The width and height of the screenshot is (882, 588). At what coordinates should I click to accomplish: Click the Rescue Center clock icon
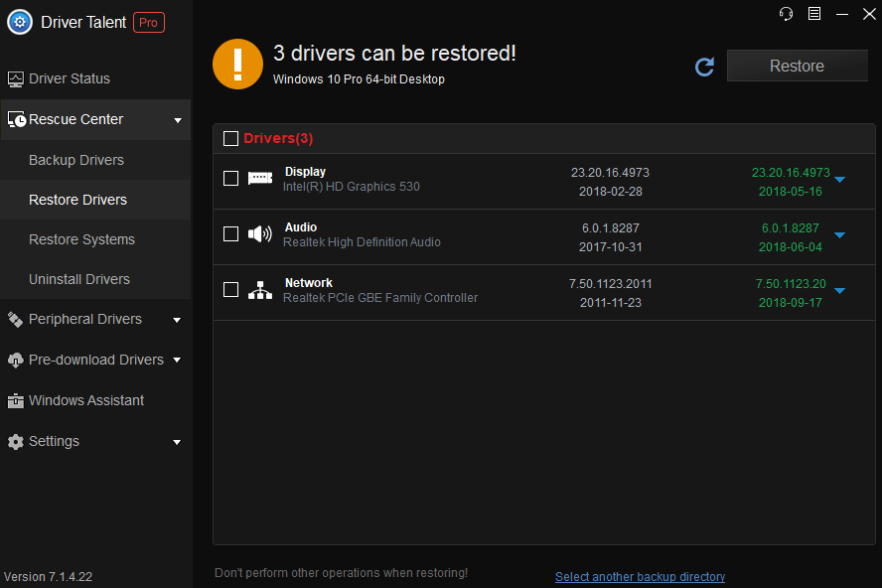pyautogui.click(x=17, y=119)
